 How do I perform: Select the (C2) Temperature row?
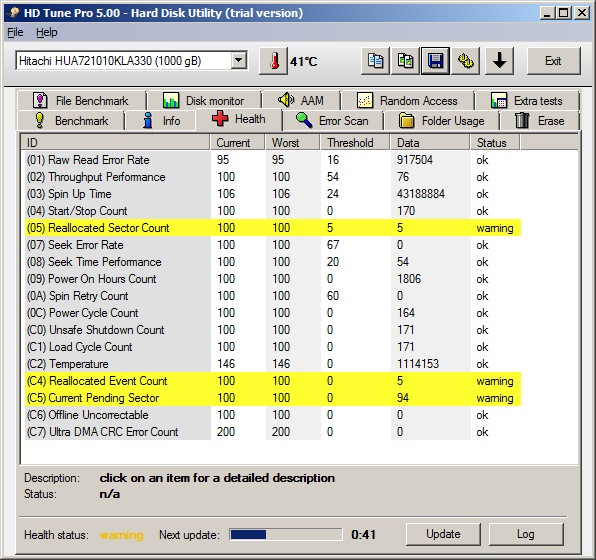273,364
